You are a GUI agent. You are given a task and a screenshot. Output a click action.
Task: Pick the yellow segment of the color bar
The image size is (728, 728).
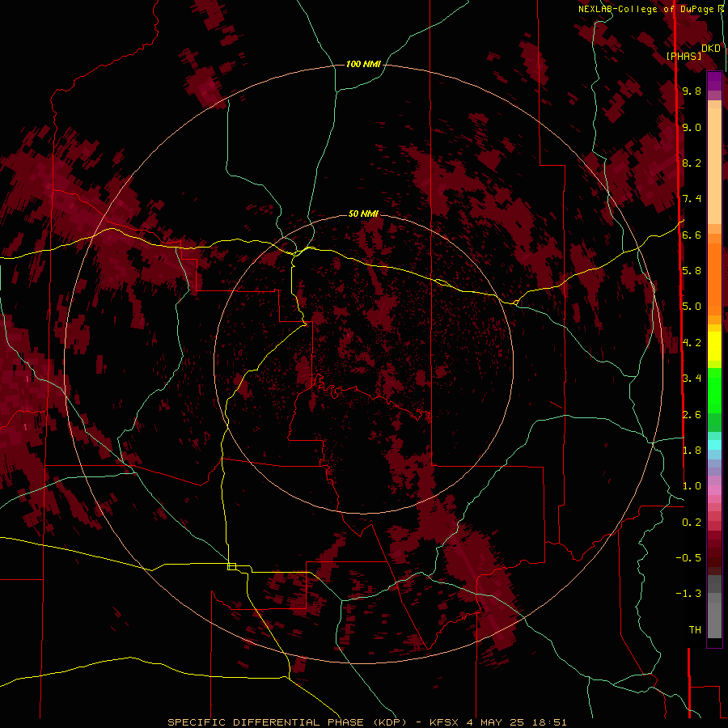pyautogui.click(x=714, y=346)
